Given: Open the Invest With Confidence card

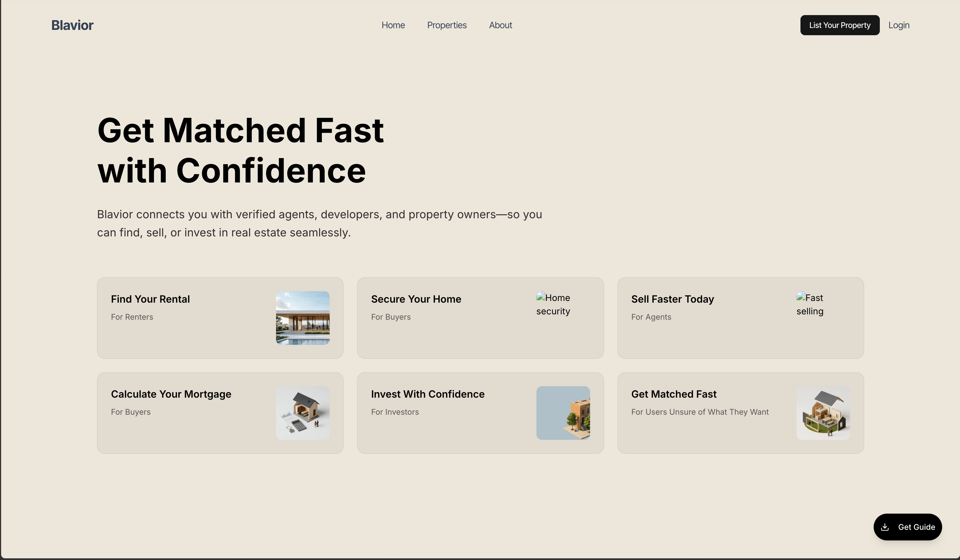Looking at the screenshot, I should coord(427,394).
